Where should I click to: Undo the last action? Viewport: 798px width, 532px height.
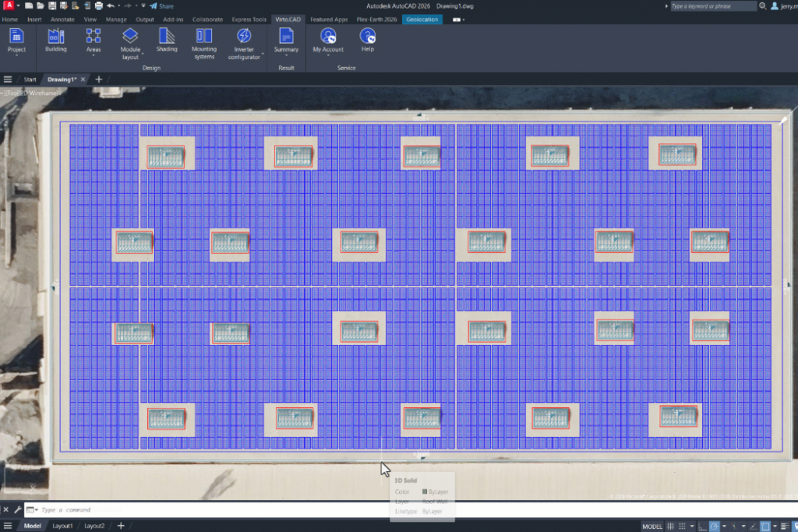click(111, 5)
